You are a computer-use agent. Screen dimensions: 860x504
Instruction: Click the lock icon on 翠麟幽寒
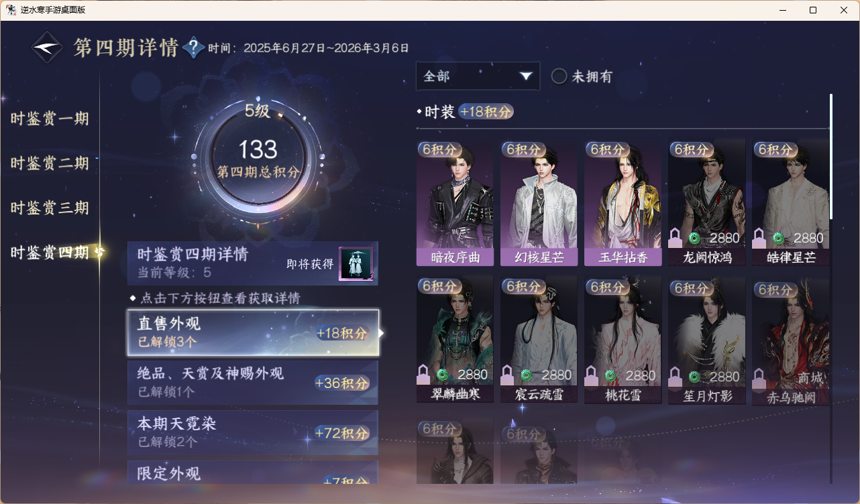click(423, 374)
